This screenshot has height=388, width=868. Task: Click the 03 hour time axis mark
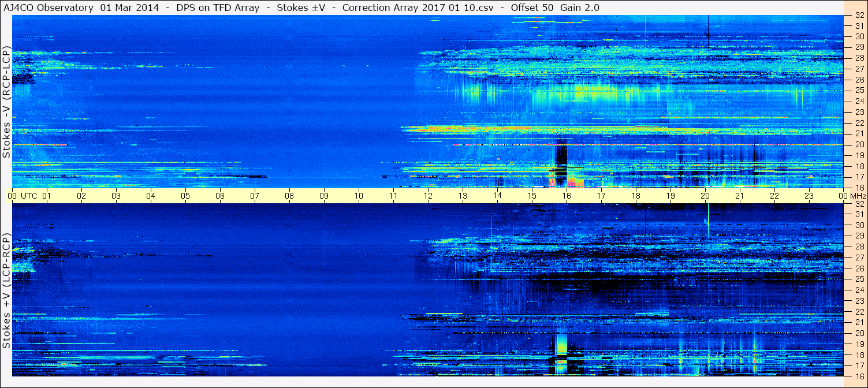tap(116, 196)
